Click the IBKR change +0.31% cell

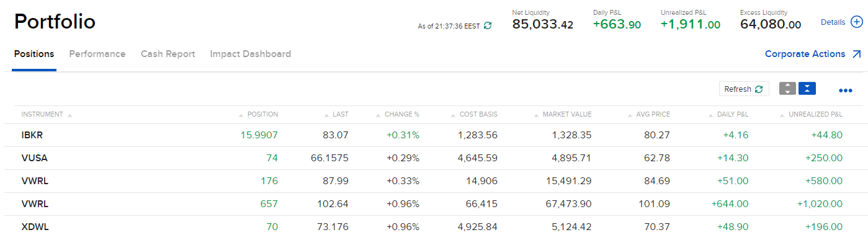[403, 135]
